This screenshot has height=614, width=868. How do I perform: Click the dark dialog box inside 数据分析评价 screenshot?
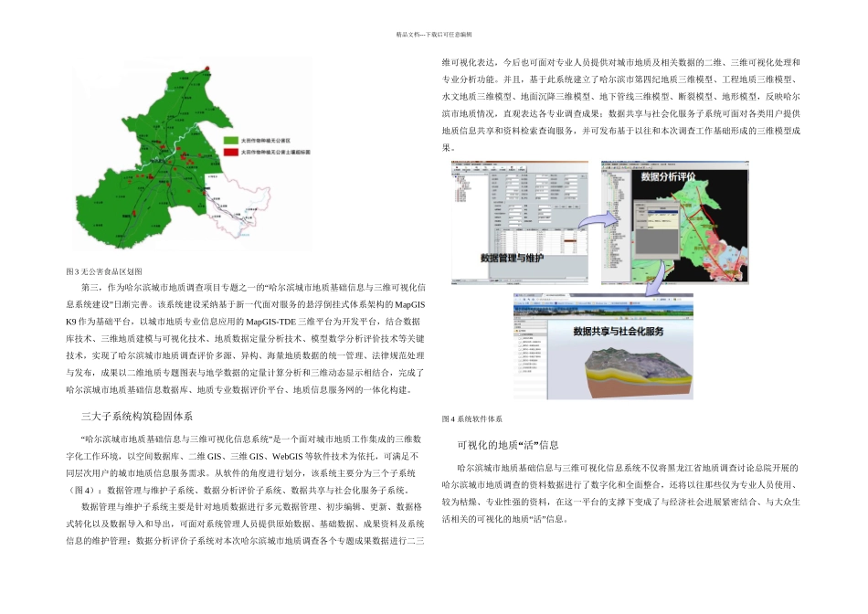click(x=657, y=228)
